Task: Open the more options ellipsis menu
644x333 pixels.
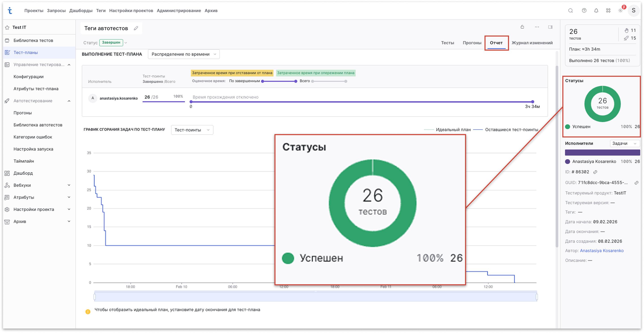Action: click(x=537, y=27)
